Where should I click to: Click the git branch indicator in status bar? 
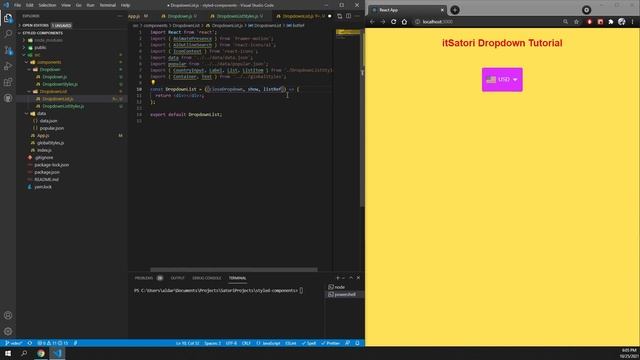point(14,343)
